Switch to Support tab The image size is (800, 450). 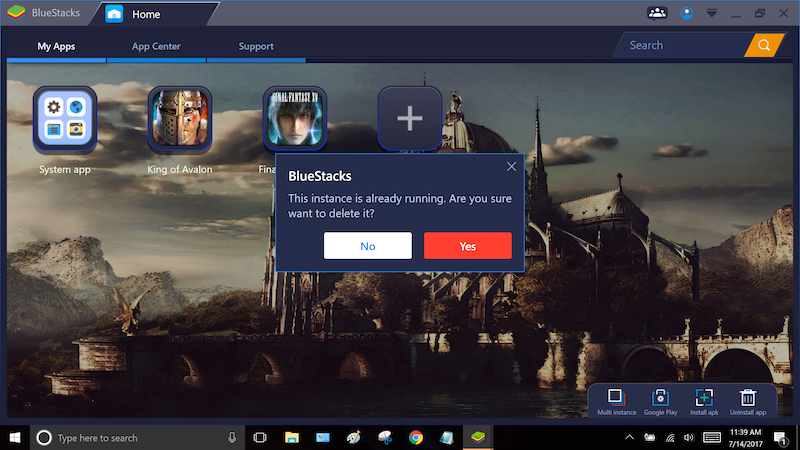(x=256, y=46)
